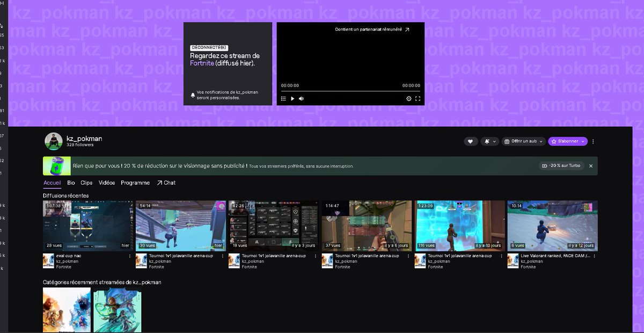Viewport: 644px width, 333px height.
Task: Switch to the Bio tab
Action: tap(71, 183)
